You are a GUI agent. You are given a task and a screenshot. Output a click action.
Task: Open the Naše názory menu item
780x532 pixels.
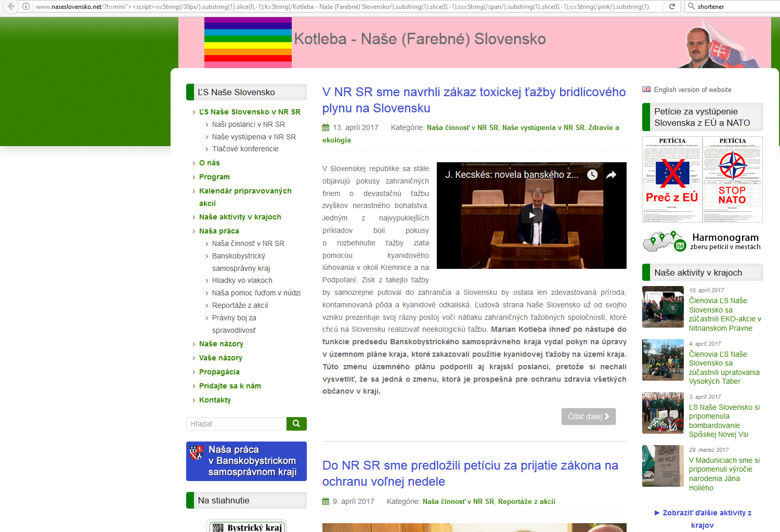pyautogui.click(x=221, y=344)
